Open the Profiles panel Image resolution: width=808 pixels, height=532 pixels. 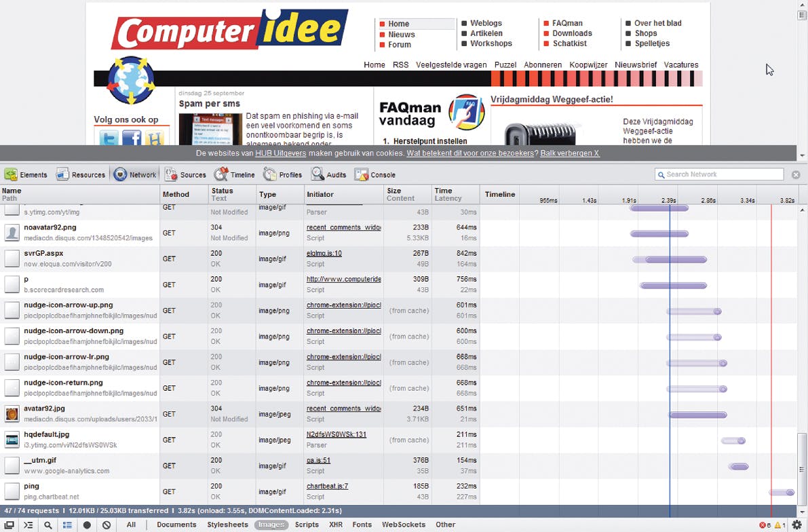click(x=282, y=175)
